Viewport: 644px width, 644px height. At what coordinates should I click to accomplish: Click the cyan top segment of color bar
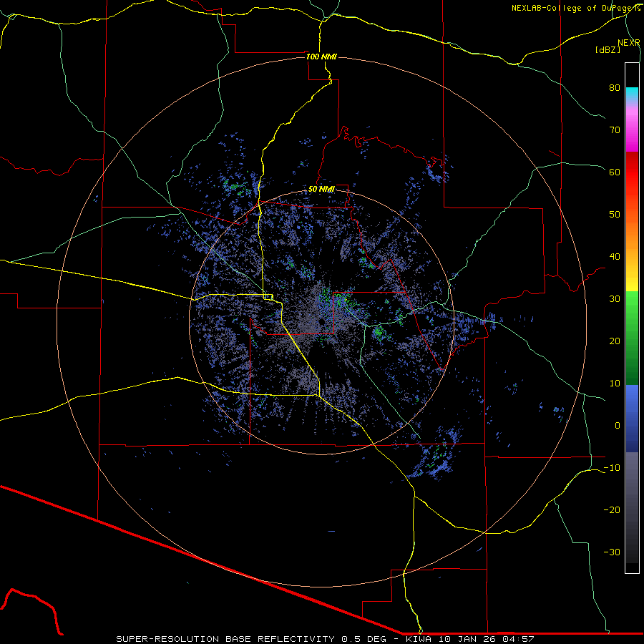[x=632, y=94]
